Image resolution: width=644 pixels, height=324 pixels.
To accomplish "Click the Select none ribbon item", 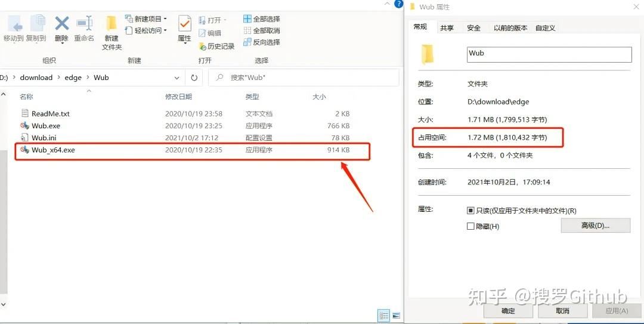I will click(262, 30).
